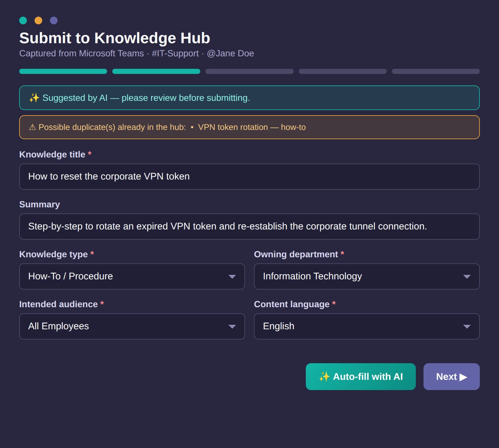Click the sparkle icon in AI suggestion banner
The width and height of the screenshot is (499, 448).
click(x=34, y=98)
